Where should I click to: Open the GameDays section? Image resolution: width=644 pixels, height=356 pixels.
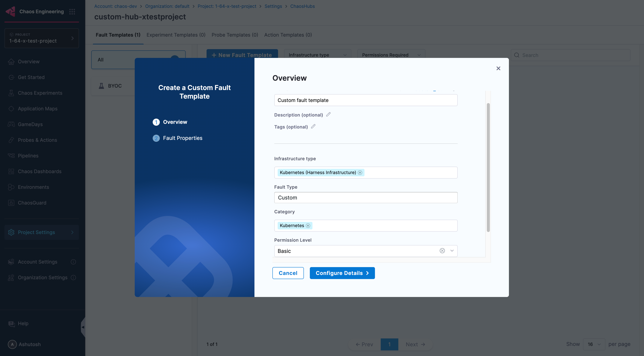click(x=30, y=124)
